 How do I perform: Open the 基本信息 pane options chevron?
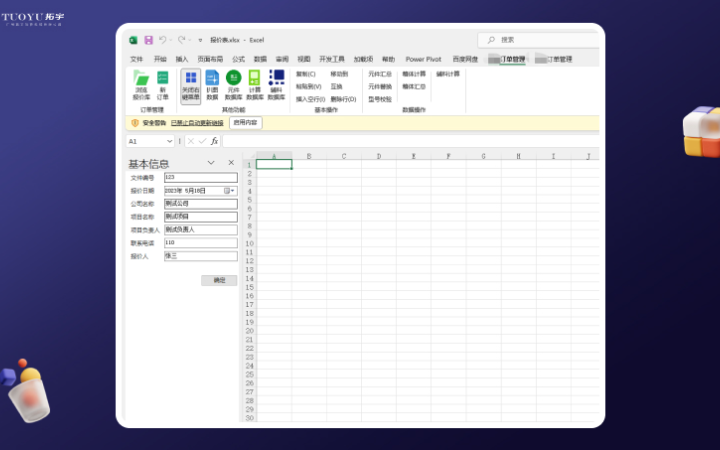click(x=211, y=163)
